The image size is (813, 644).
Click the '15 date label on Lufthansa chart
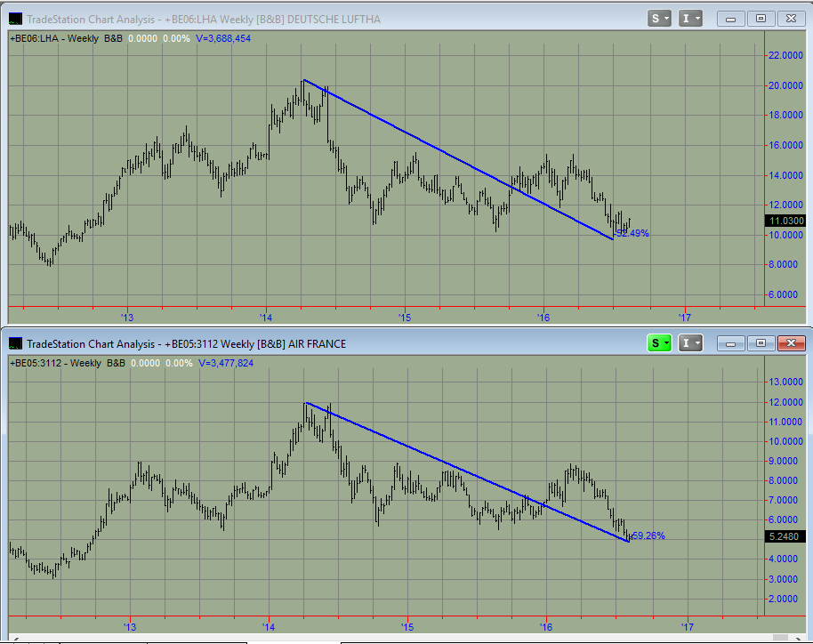[405, 318]
